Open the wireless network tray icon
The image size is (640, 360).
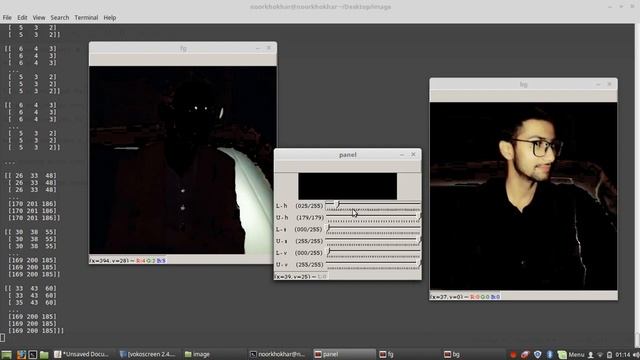[x=600, y=355]
